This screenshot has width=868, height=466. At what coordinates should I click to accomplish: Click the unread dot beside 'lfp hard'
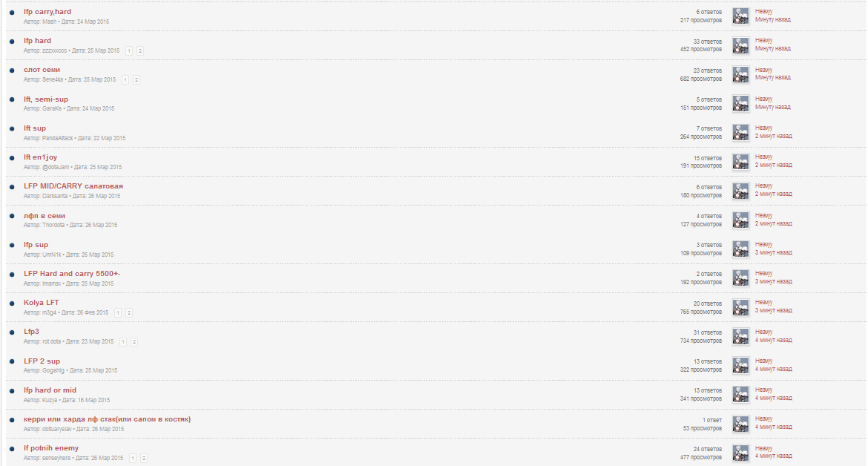click(x=12, y=42)
